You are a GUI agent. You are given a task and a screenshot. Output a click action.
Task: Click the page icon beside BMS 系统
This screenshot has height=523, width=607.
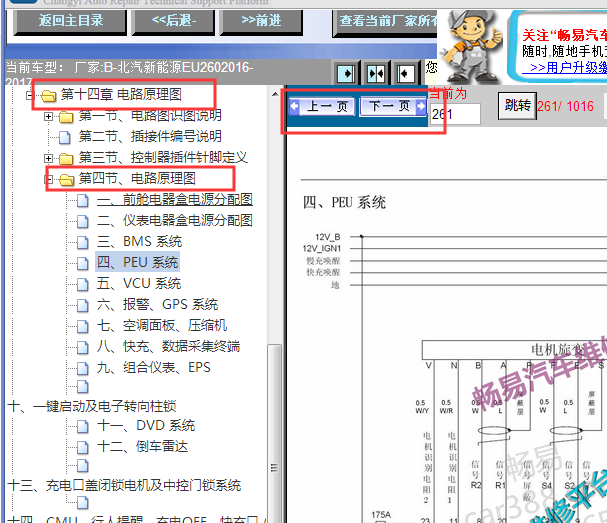pyautogui.click(x=84, y=242)
